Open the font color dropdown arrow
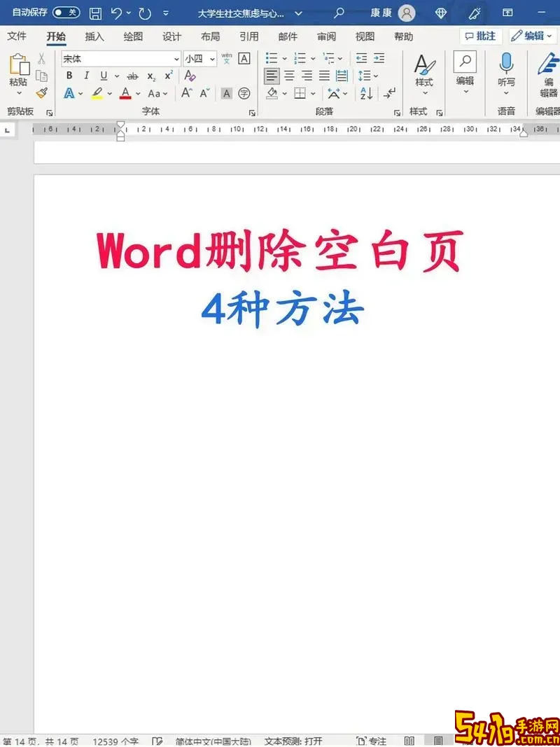 tap(138, 94)
